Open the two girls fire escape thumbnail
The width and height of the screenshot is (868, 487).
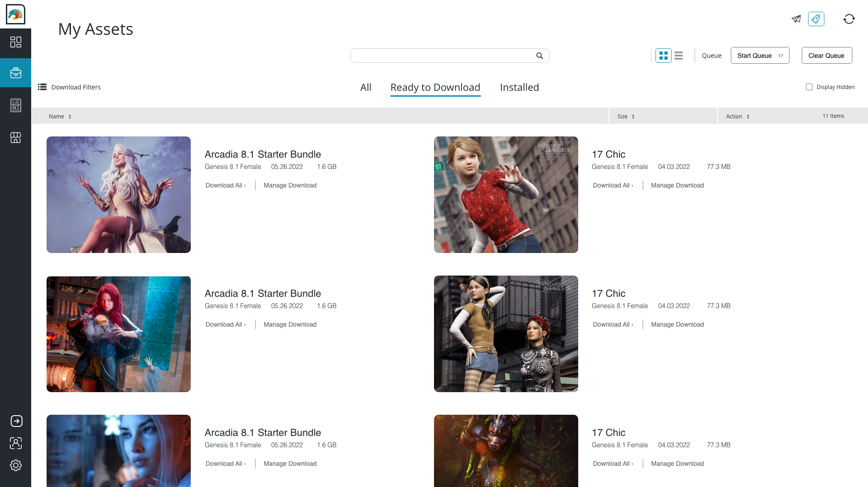click(x=506, y=334)
